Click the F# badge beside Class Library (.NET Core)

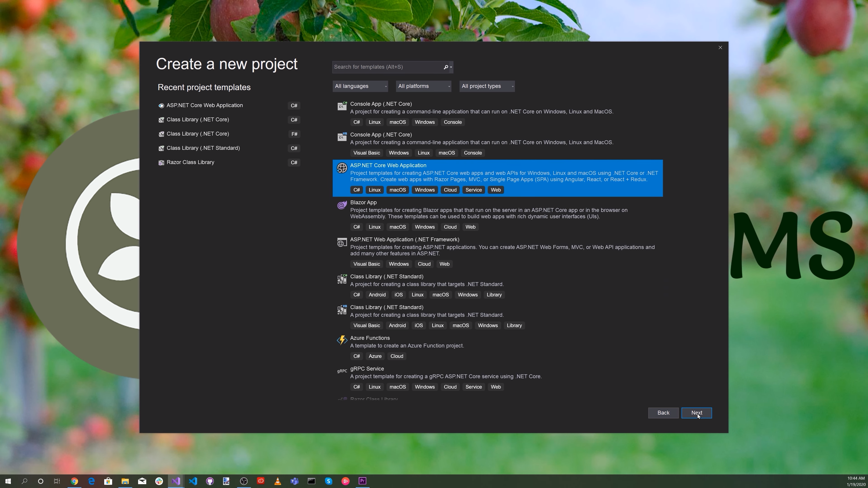(294, 134)
